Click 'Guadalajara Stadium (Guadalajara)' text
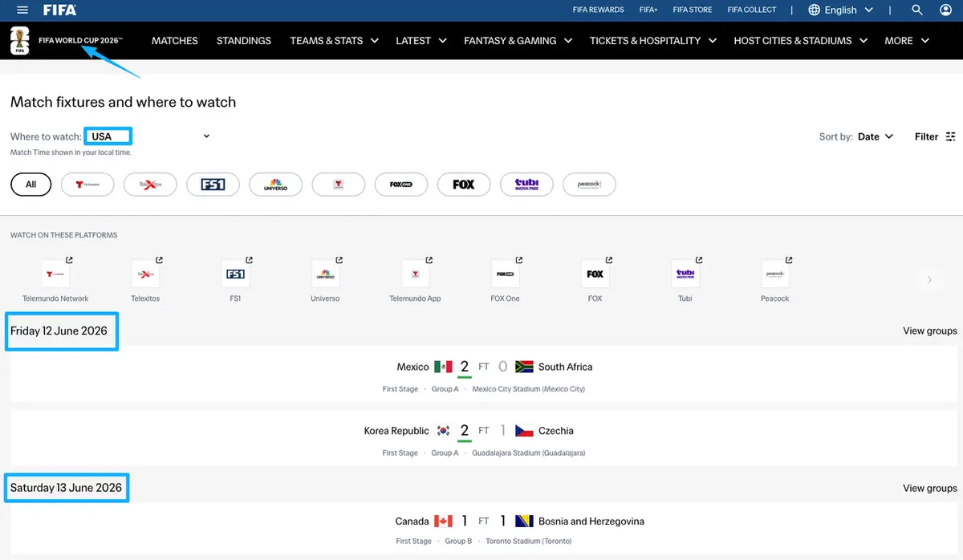The height and width of the screenshot is (560, 963). (x=528, y=453)
